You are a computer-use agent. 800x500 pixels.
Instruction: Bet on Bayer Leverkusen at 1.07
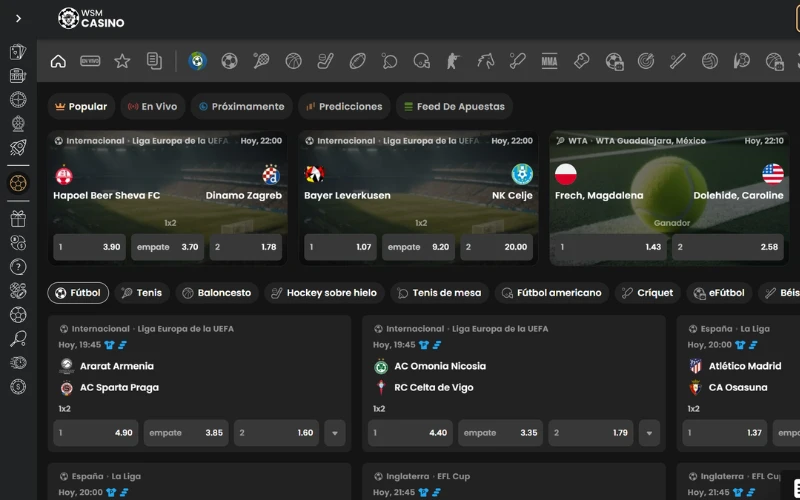pos(340,247)
